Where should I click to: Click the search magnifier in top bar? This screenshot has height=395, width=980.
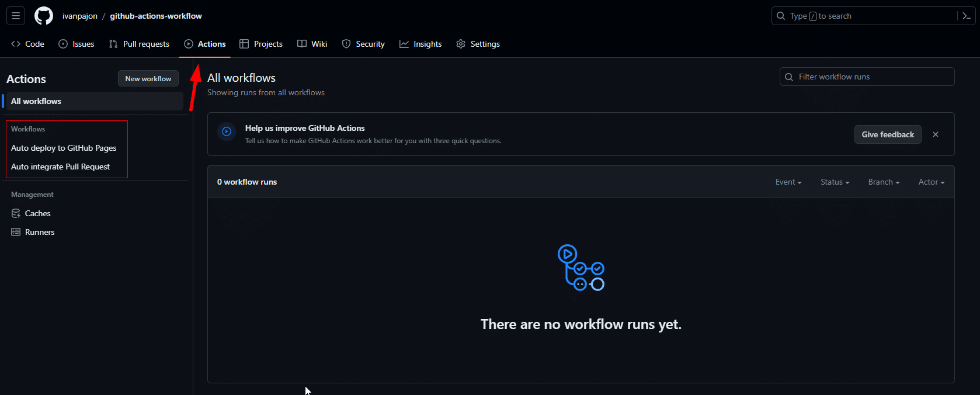[x=781, y=16]
